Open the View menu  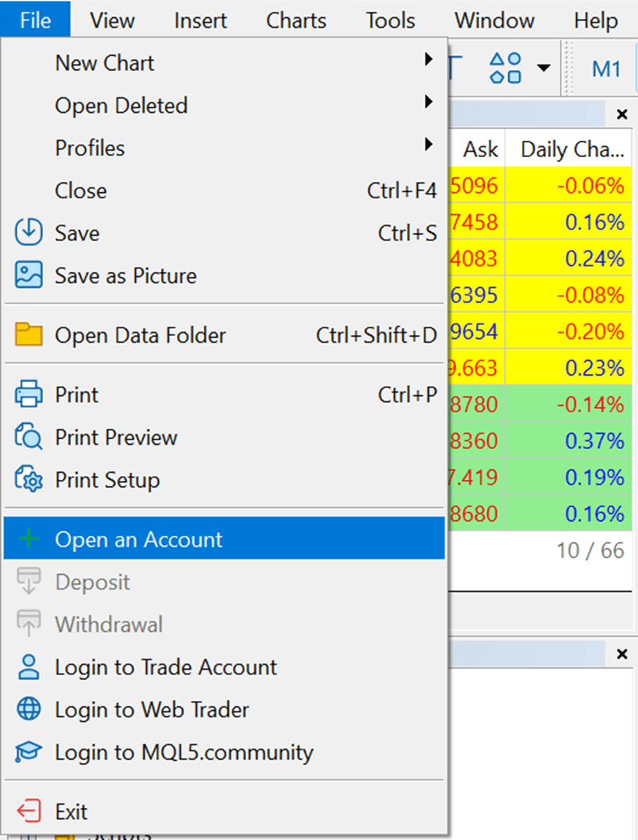pos(112,20)
